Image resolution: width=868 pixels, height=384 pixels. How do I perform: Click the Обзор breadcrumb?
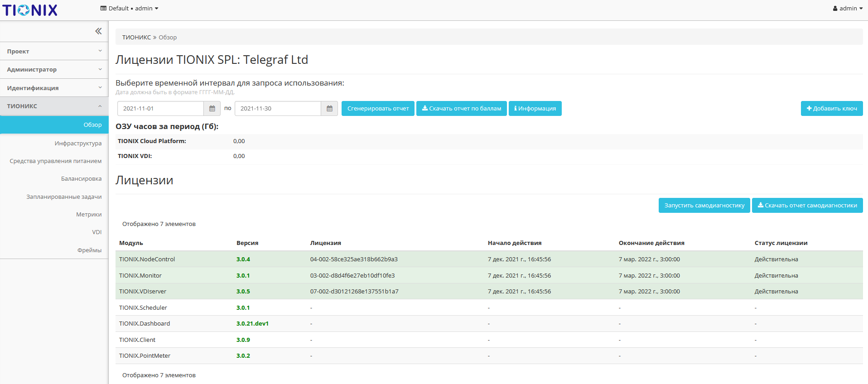coord(168,37)
